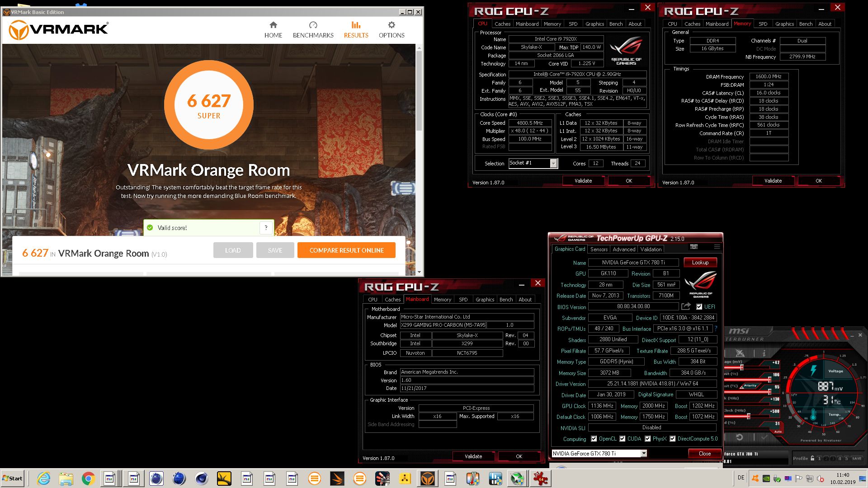The image size is (868, 488).
Task: Click OK in the Memory CPU-Z window
Action: (818, 181)
